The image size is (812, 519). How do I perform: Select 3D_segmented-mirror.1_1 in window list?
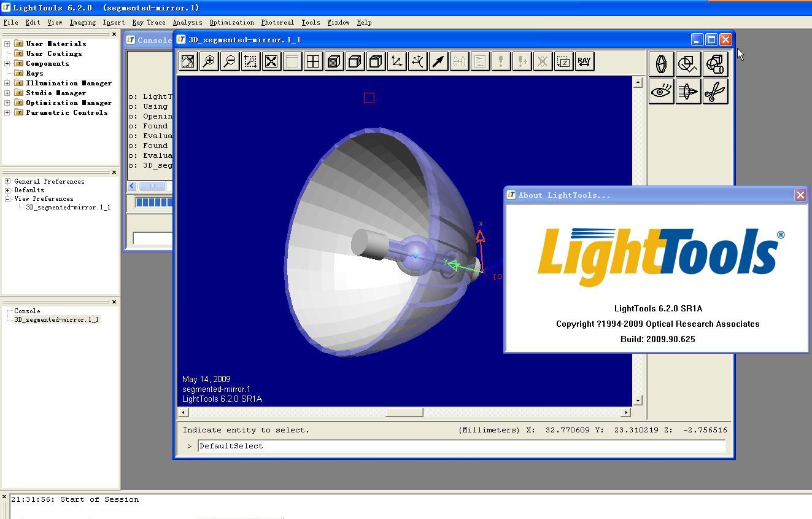pyautogui.click(x=56, y=319)
